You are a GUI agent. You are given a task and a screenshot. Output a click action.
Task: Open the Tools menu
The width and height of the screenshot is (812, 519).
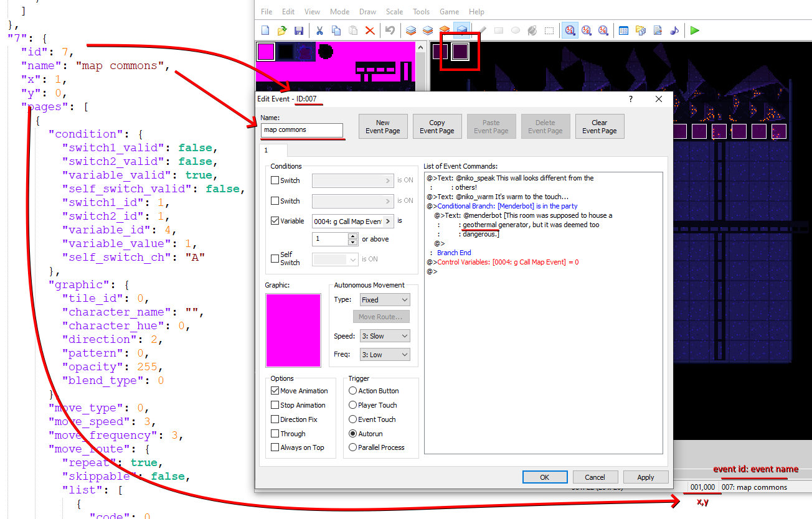click(x=421, y=12)
